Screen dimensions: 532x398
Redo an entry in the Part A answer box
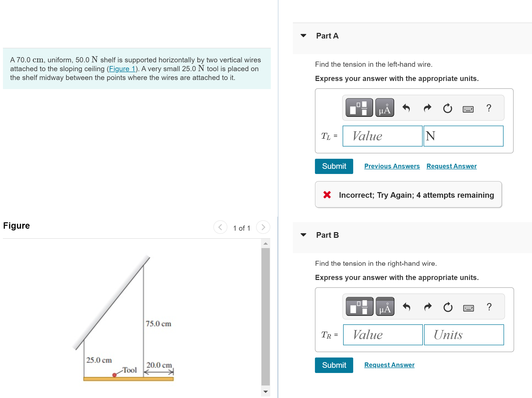pos(427,108)
